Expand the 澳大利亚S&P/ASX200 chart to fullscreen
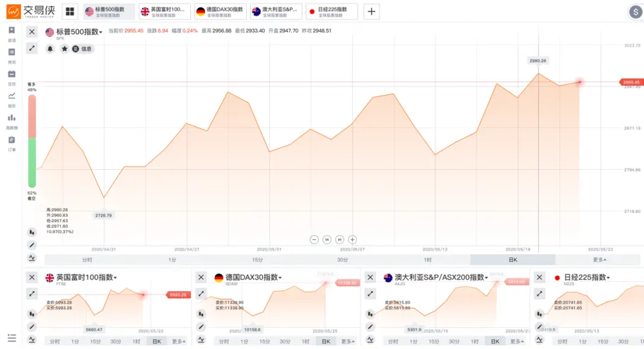 pos(370,294)
